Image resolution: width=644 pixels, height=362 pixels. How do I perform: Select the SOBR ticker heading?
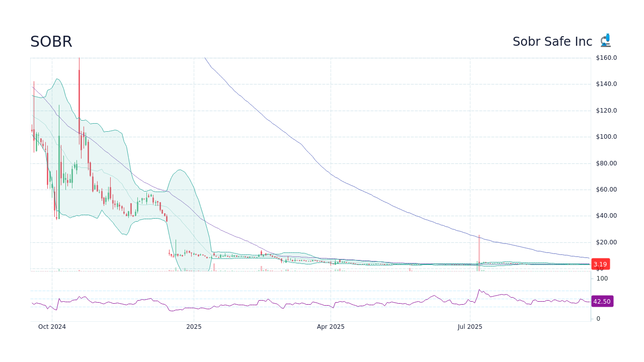tap(51, 42)
